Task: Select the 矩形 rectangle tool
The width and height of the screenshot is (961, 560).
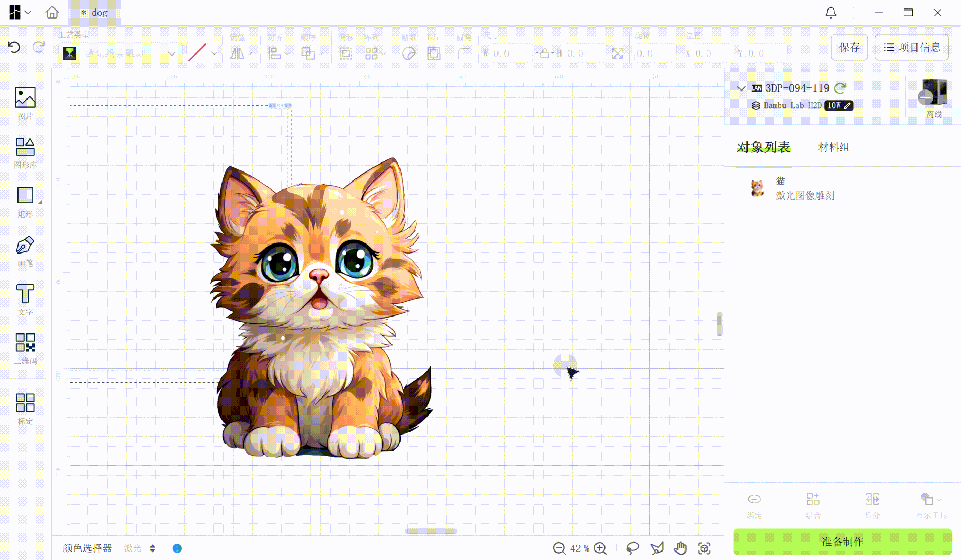Action: coord(25,202)
